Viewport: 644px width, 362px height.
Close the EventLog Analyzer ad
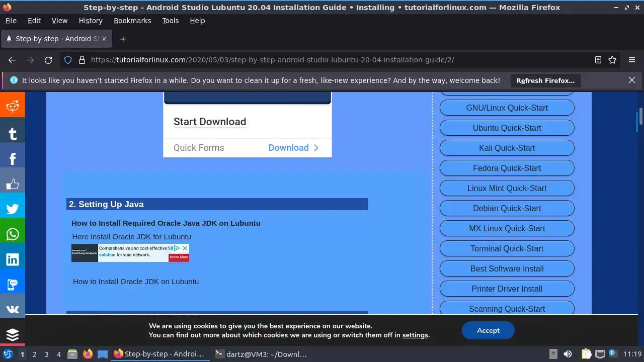point(185,248)
